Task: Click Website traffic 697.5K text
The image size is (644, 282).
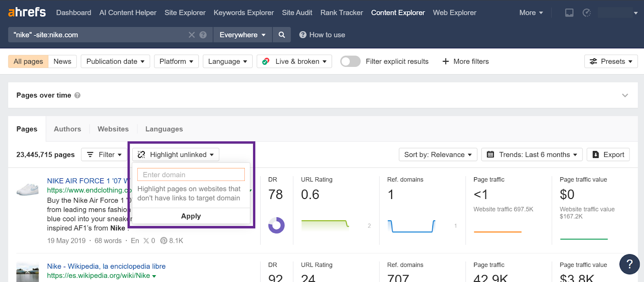Action: point(503,209)
